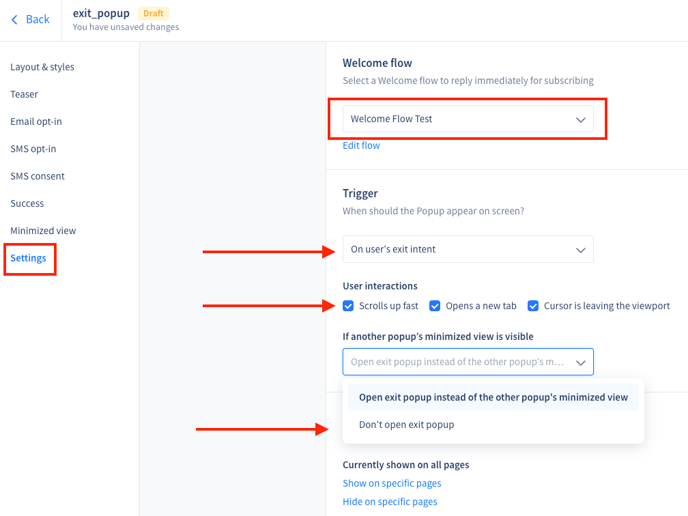Click the Back arrow icon
This screenshot has height=516, width=688.
pyautogui.click(x=14, y=20)
